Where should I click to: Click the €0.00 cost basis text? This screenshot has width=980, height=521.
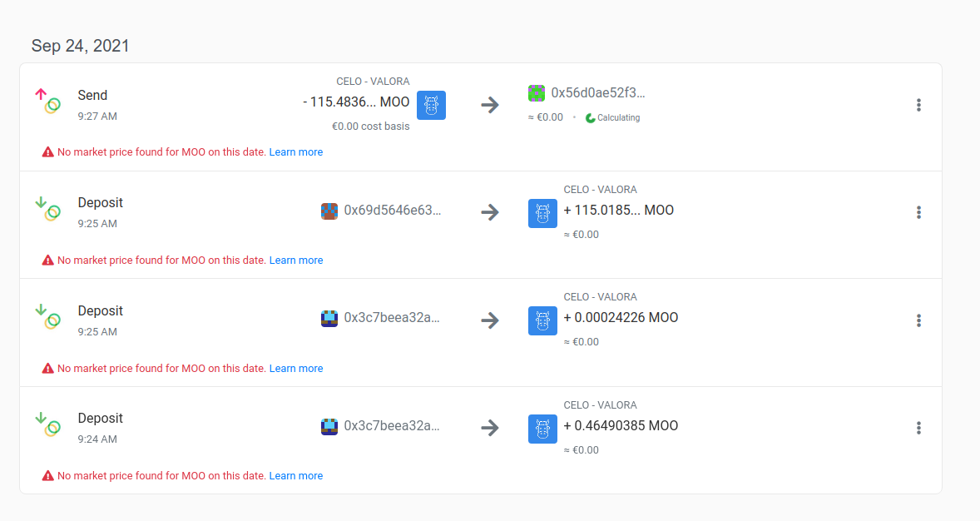371,127
